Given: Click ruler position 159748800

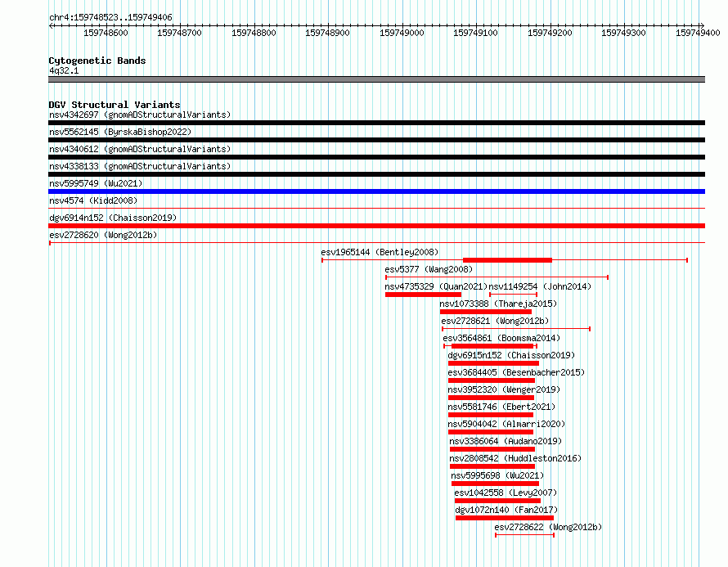Looking at the screenshot, I should [254, 33].
